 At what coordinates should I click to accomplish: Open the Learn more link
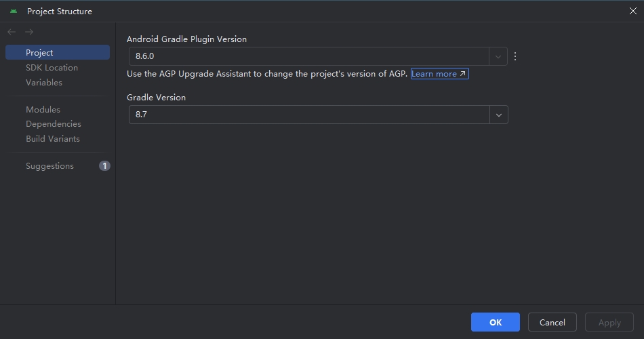pyautogui.click(x=439, y=74)
